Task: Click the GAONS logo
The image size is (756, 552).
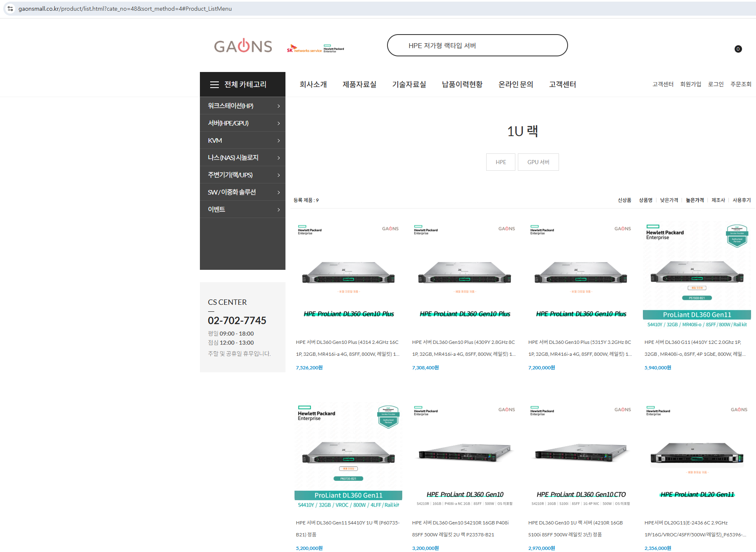Action: [243, 46]
